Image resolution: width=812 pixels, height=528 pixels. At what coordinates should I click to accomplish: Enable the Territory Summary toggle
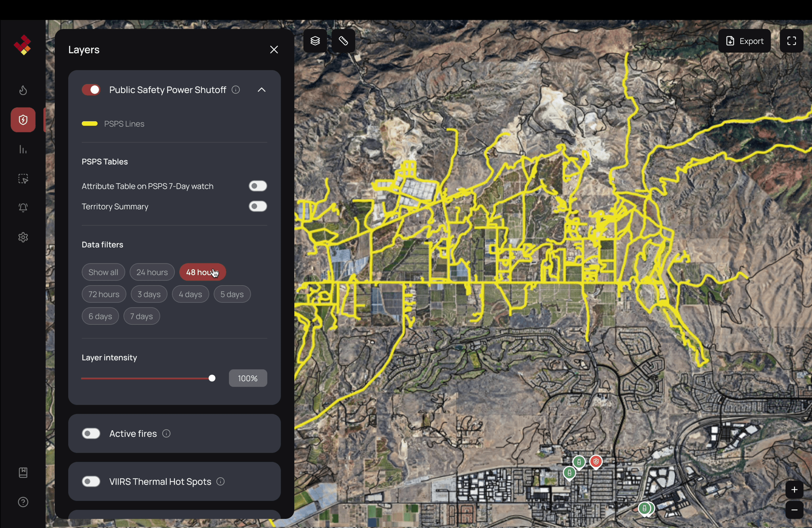tap(258, 206)
